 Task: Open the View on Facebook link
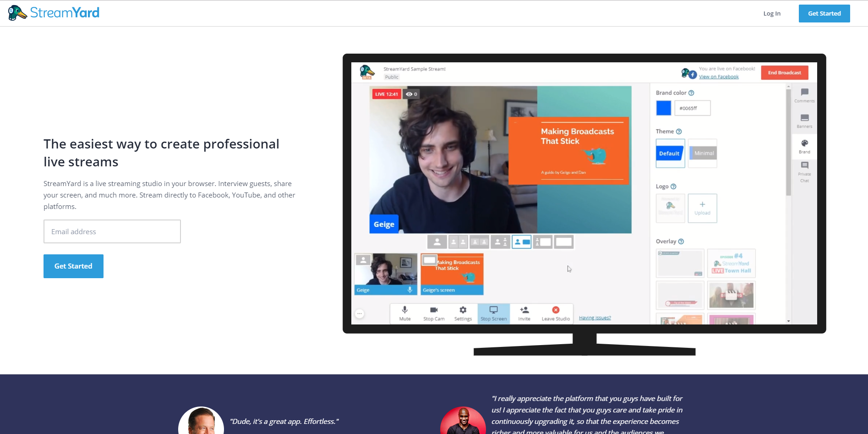click(719, 77)
